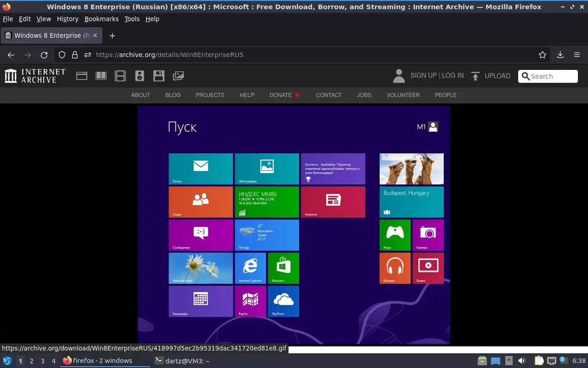588x368 pixels.
Task: Open the History menu
Action: coord(68,19)
